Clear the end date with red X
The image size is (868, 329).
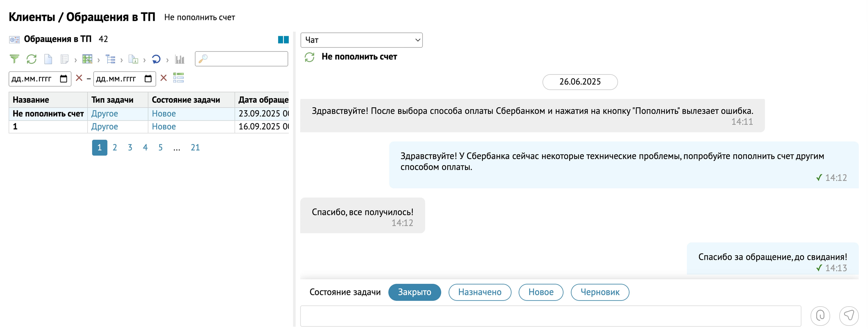point(163,78)
